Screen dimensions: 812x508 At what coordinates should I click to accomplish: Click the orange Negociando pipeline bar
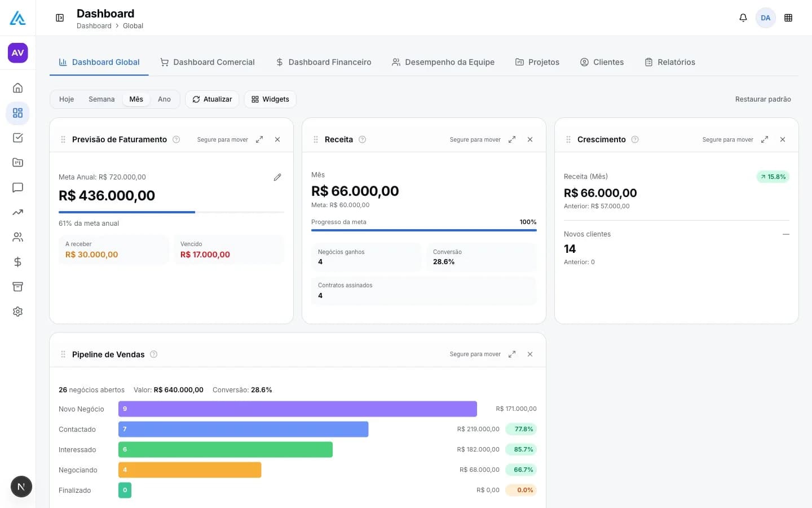click(x=190, y=470)
